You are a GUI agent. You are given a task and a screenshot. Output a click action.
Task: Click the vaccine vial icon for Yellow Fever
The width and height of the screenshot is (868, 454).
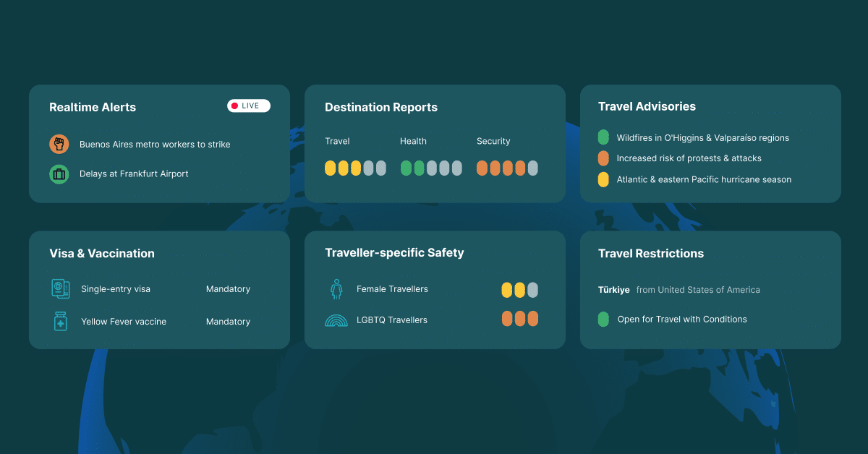pyautogui.click(x=61, y=320)
